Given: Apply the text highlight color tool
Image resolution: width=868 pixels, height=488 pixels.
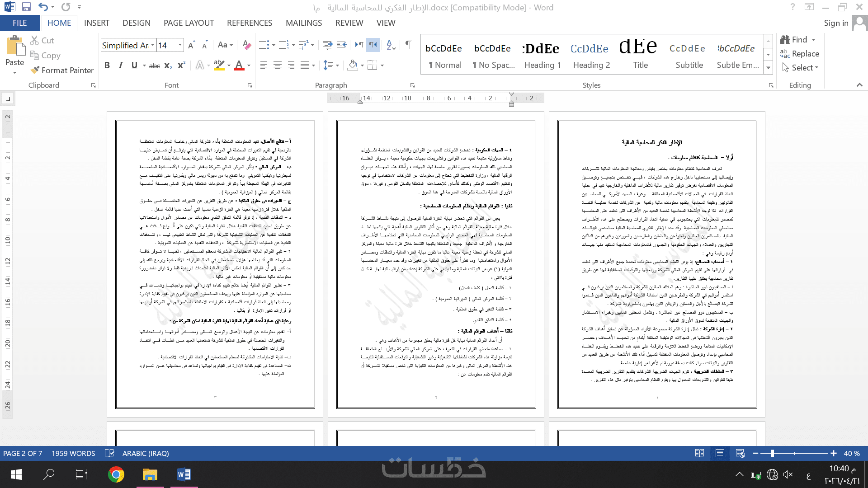Looking at the screenshot, I should click(219, 65).
